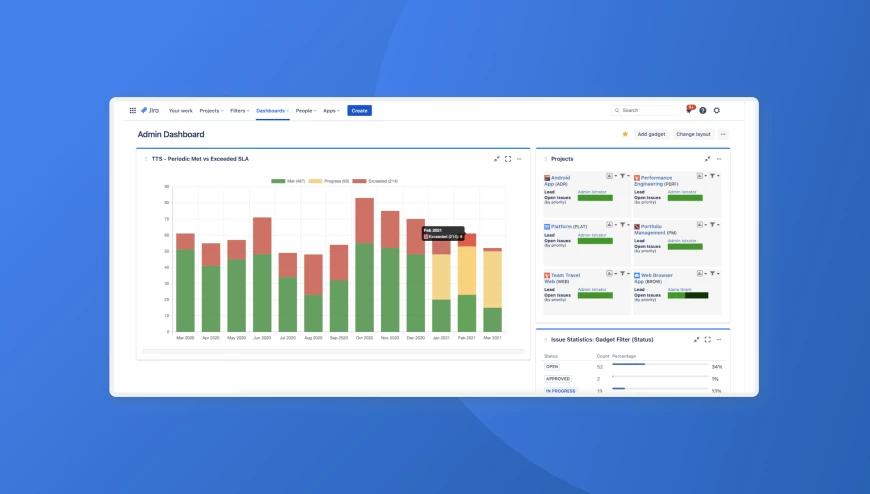The image size is (870, 494).
Task: Maximize the TTS Periodic Met vs Exceeded gadget
Action: [x=508, y=159]
